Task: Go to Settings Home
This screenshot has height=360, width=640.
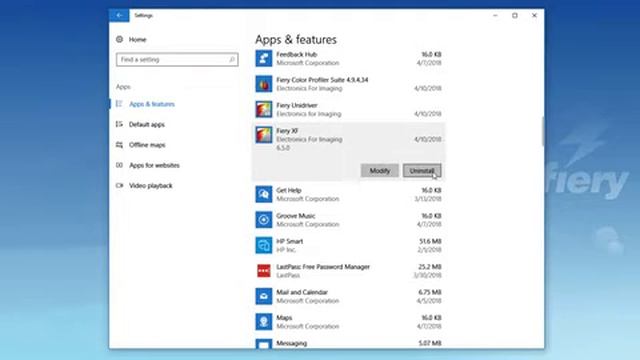Action: pos(138,40)
